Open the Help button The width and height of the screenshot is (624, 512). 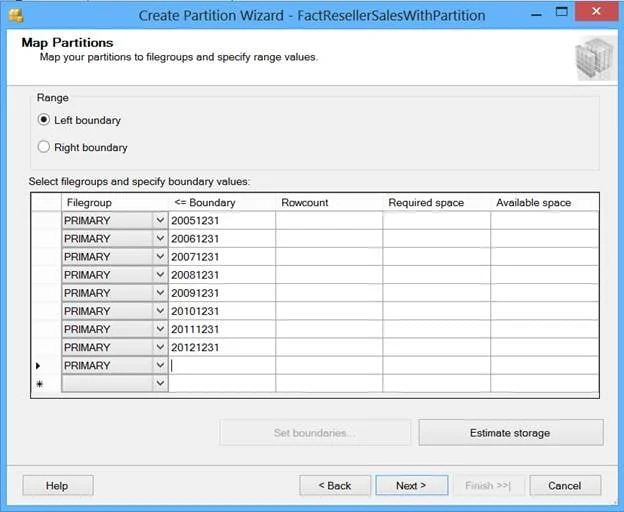[x=58, y=485]
